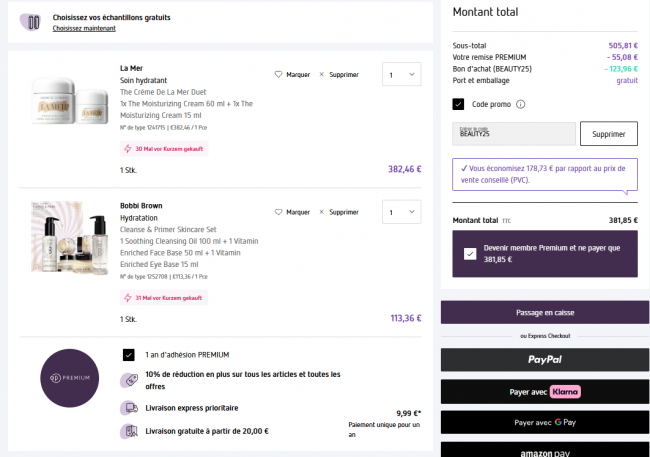650x457 pixels.
Task: Click the X remove icon for La Mer
Action: [321, 74]
